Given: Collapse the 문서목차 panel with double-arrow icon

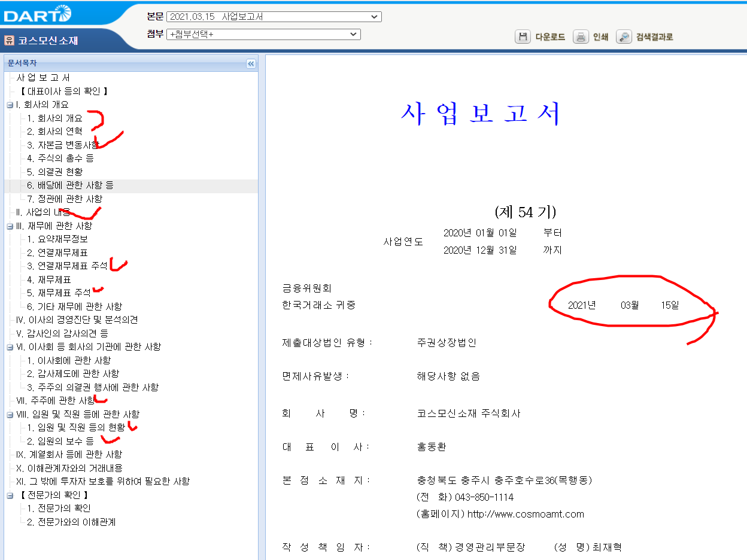Looking at the screenshot, I should coord(251,63).
